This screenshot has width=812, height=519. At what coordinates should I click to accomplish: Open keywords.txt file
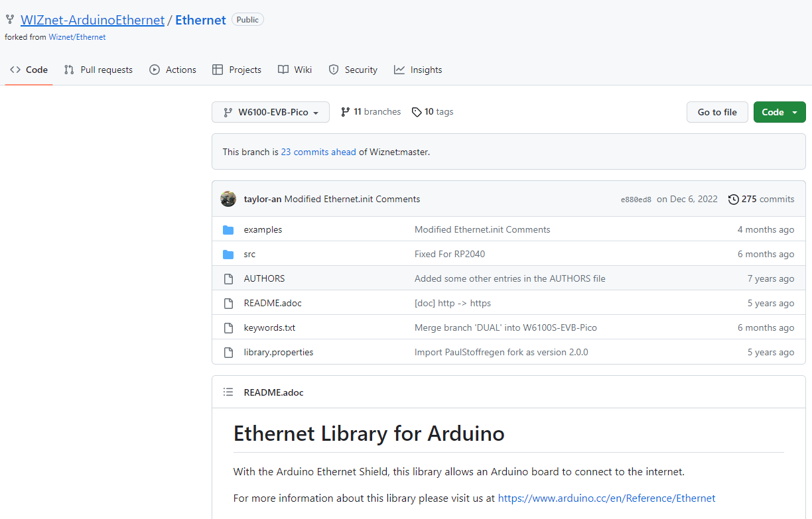click(269, 327)
